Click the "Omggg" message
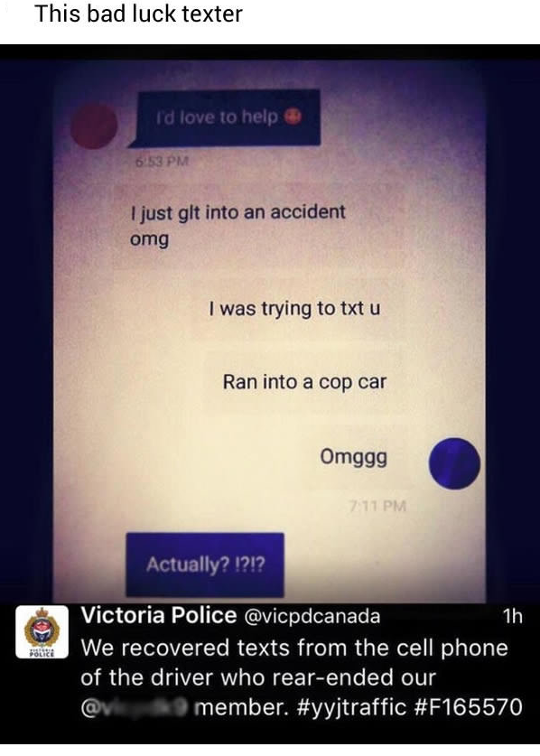This screenshot has width=540, height=756. click(x=353, y=457)
